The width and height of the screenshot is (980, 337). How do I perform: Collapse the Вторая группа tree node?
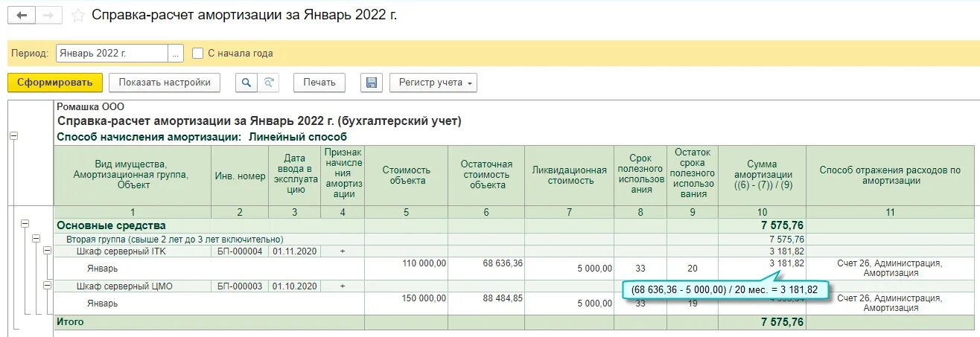pos(35,238)
